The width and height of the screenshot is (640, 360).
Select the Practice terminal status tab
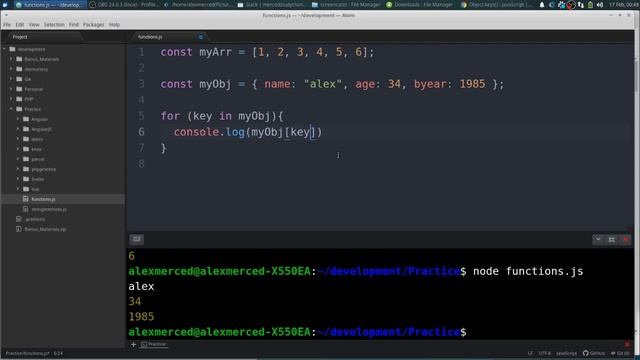pyautogui.click(x=153, y=344)
